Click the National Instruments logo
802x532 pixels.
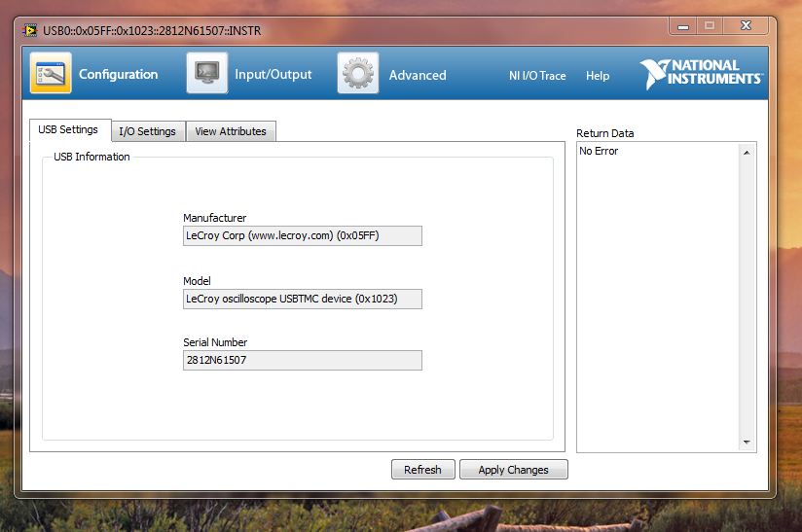(700, 73)
